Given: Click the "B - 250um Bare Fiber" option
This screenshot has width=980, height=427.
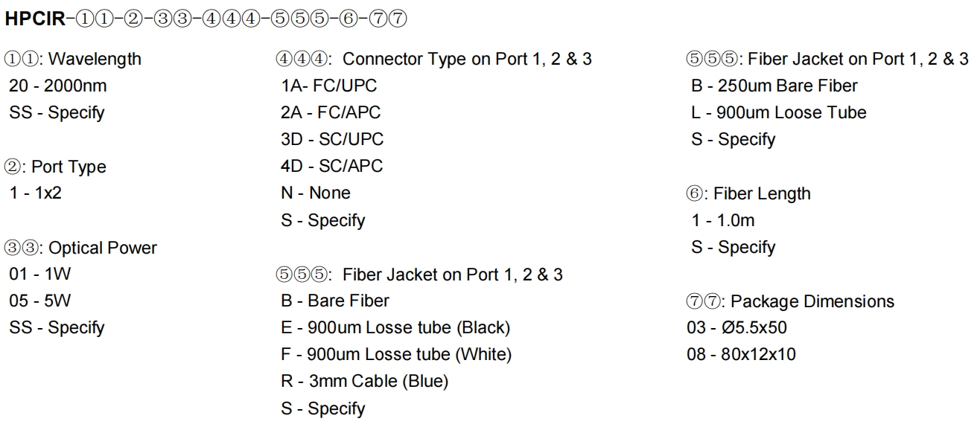Looking at the screenshot, I should (x=774, y=86).
